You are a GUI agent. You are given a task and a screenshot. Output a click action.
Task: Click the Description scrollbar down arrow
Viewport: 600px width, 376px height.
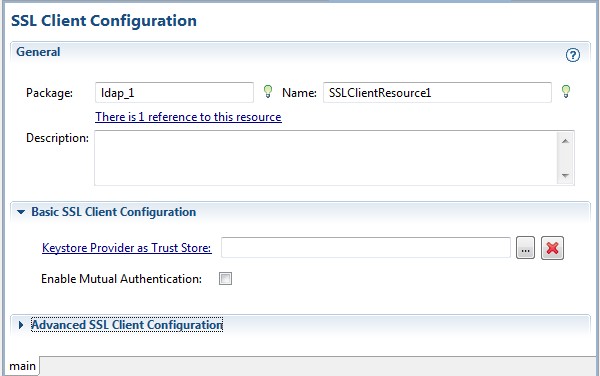click(x=565, y=176)
